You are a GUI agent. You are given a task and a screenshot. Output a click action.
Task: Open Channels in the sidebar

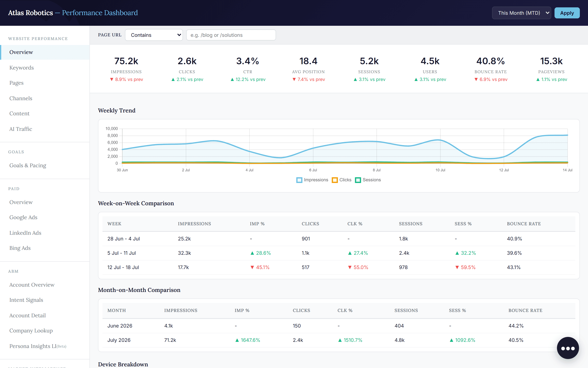[45, 98]
